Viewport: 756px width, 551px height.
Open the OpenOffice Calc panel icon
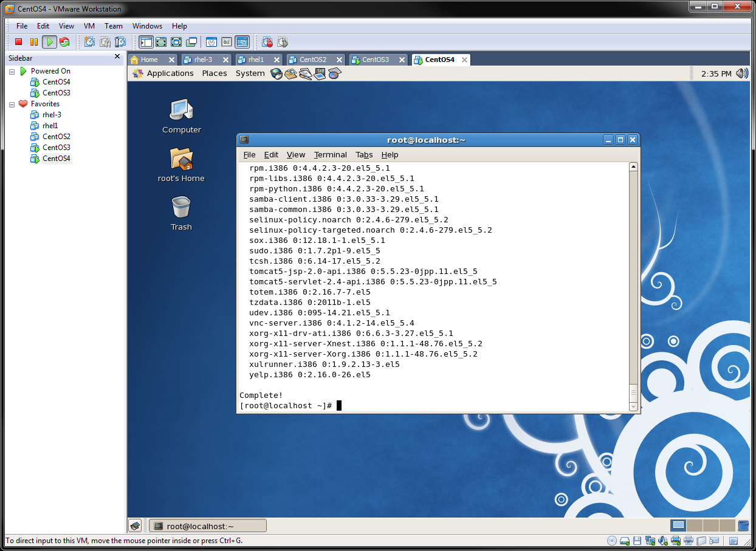tap(333, 73)
